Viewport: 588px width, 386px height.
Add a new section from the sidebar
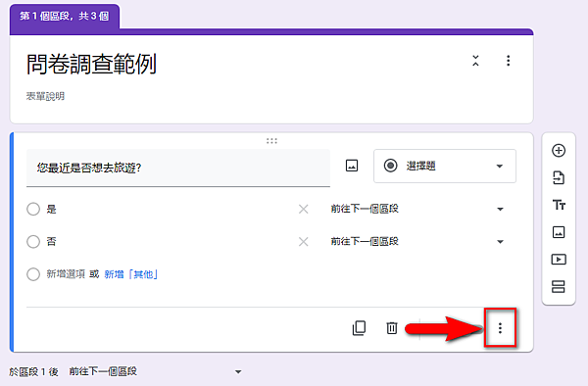pos(559,287)
